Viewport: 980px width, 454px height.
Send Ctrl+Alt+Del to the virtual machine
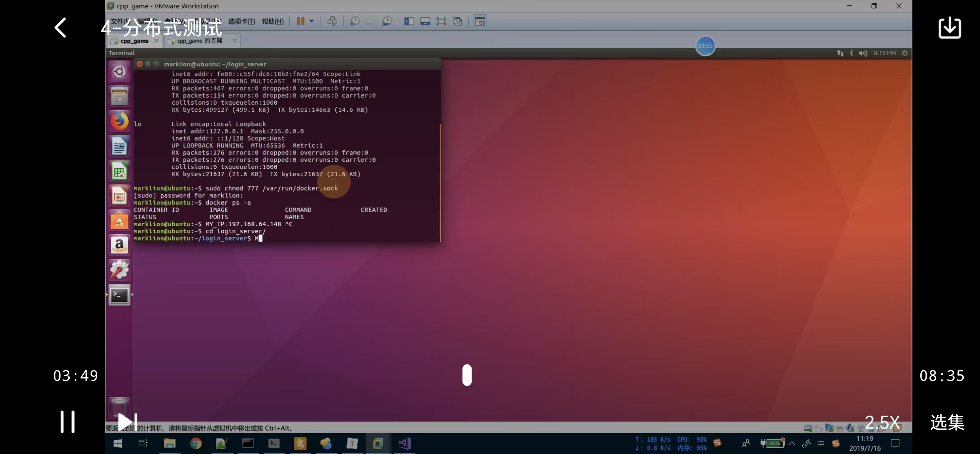(332, 21)
